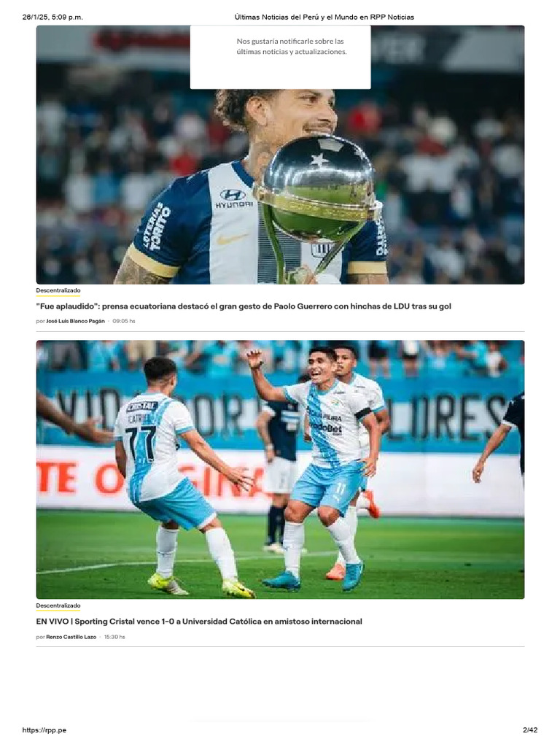This screenshot has height=747, width=560.
Task: Open the Paolo Guerrero LDU headline article
Action: (x=244, y=306)
